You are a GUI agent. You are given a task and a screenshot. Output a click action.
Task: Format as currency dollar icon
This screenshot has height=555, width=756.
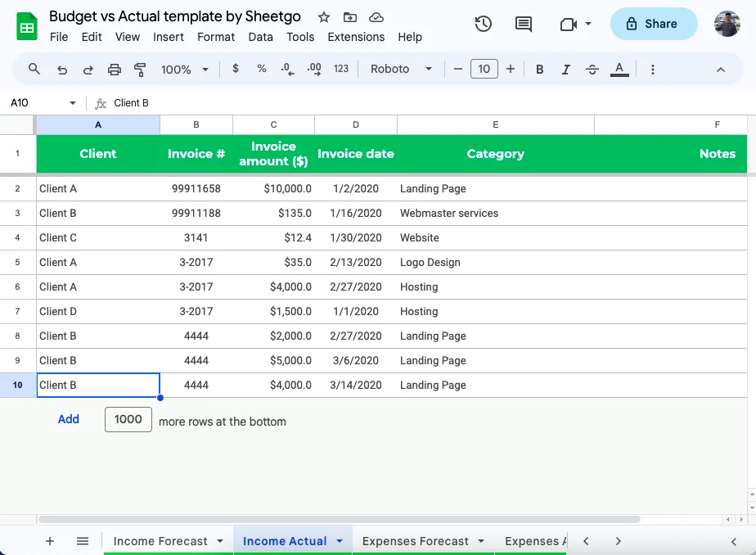pyautogui.click(x=236, y=70)
